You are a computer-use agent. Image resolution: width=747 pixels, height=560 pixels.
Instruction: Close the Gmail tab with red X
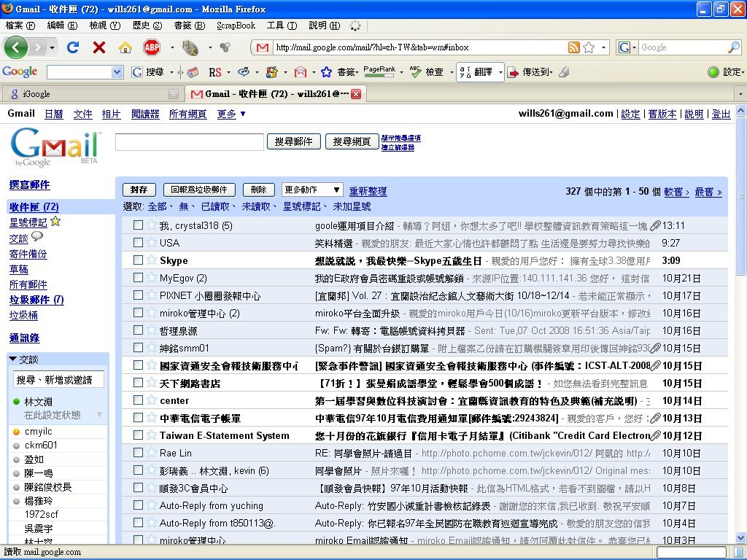pyautogui.click(x=356, y=94)
